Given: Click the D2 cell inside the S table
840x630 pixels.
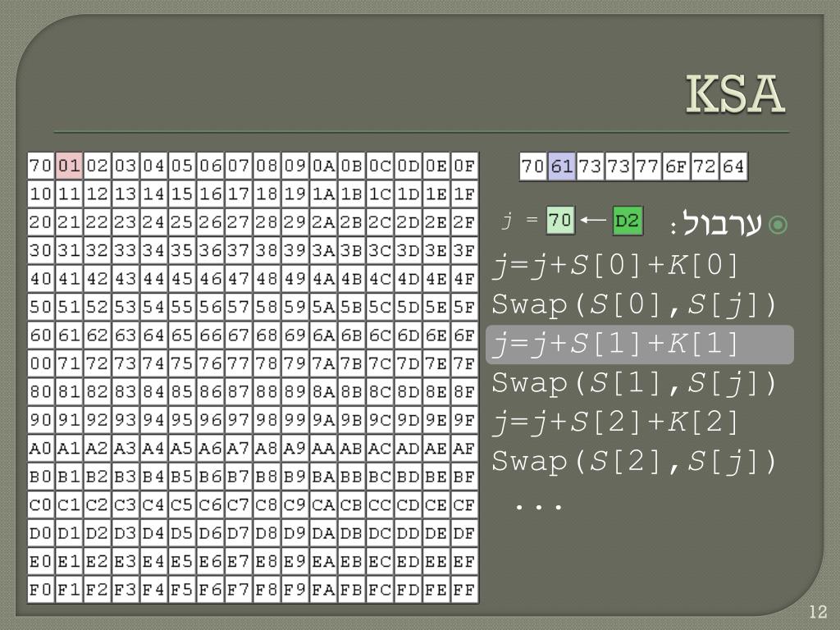Looking at the screenshot, I should click(x=98, y=533).
